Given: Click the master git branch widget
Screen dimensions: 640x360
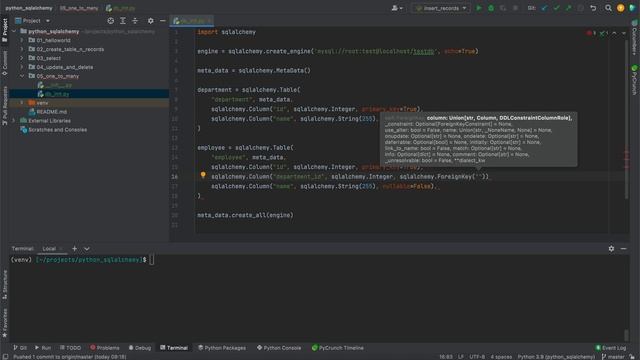Looking at the screenshot, I should click(613, 357).
